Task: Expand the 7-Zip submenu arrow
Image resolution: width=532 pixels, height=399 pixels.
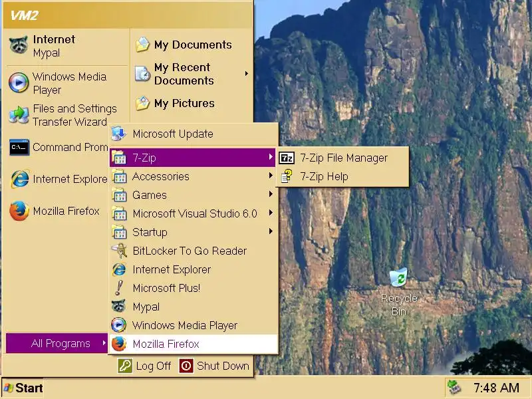Action: [x=271, y=157]
